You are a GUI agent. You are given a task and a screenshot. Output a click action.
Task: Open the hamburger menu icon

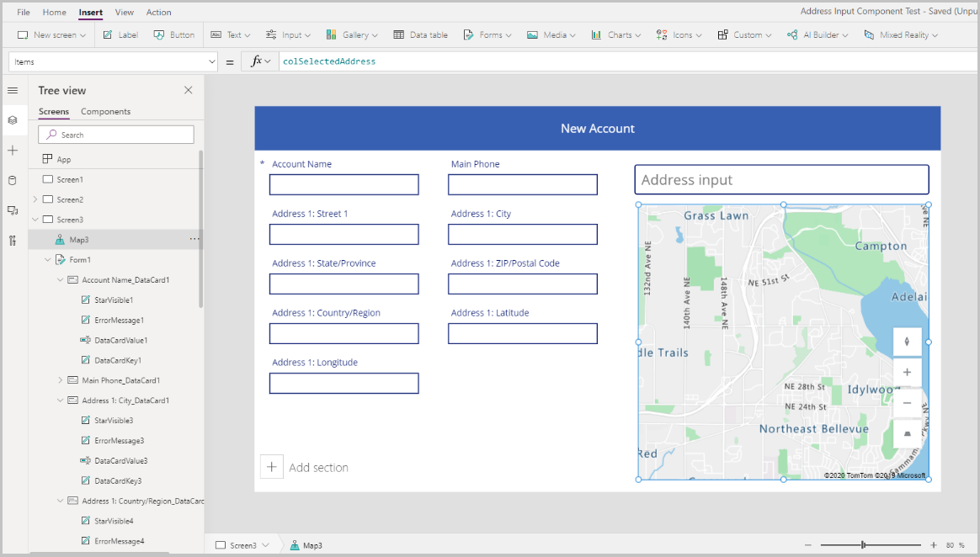point(13,90)
